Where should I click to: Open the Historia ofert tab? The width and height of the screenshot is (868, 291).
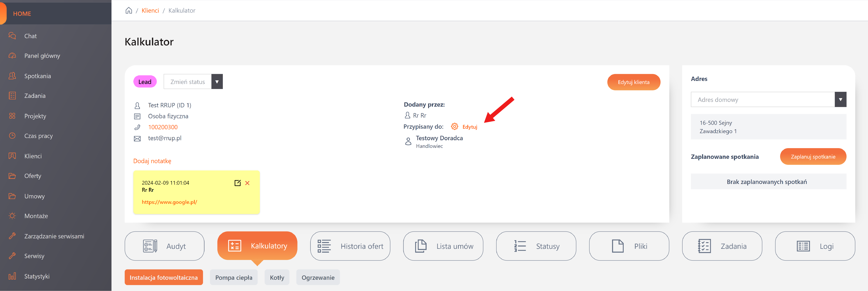coord(350,246)
